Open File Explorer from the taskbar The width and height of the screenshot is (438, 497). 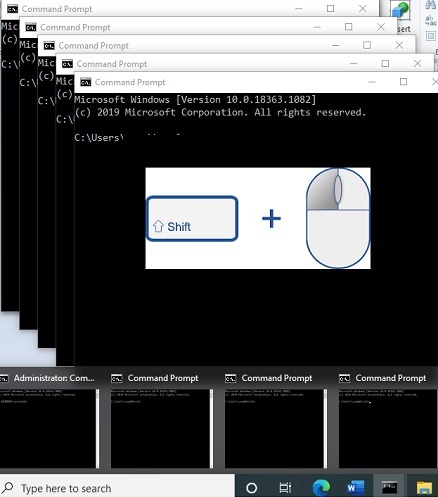pos(424,488)
